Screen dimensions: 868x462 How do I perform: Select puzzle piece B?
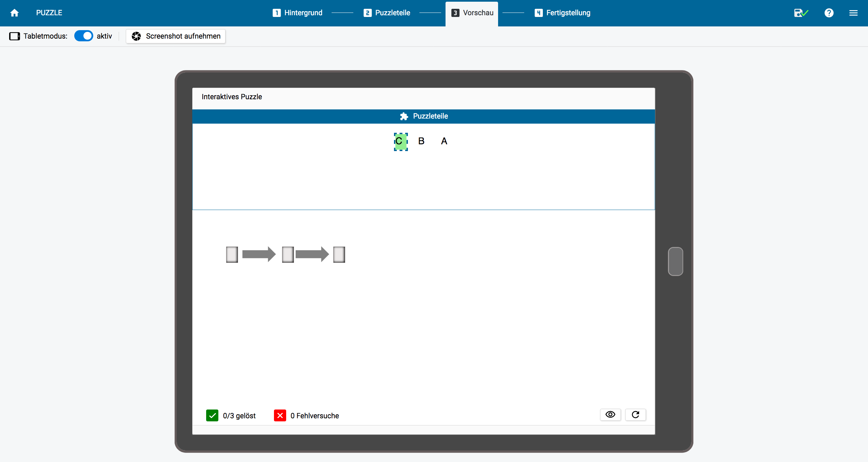click(421, 141)
